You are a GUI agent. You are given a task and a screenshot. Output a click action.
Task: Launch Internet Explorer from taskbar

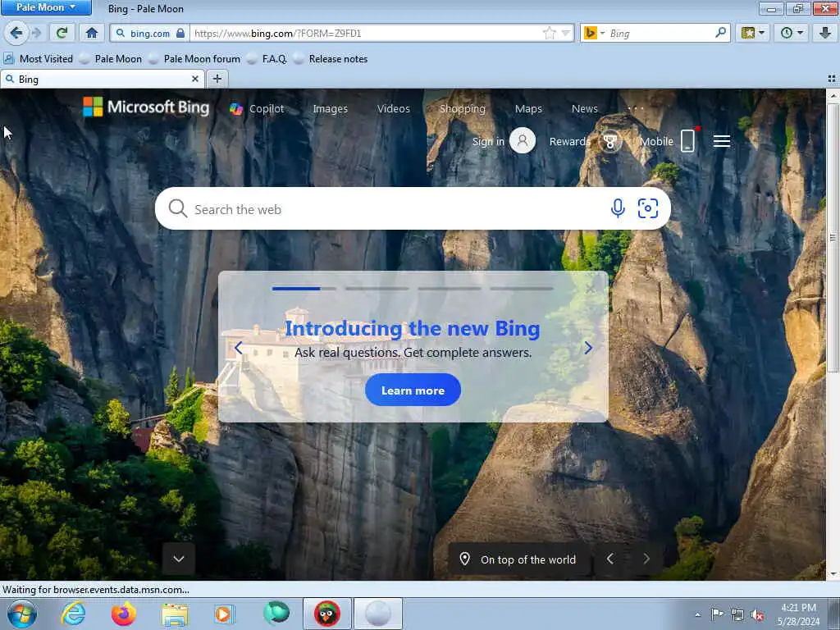point(73,614)
